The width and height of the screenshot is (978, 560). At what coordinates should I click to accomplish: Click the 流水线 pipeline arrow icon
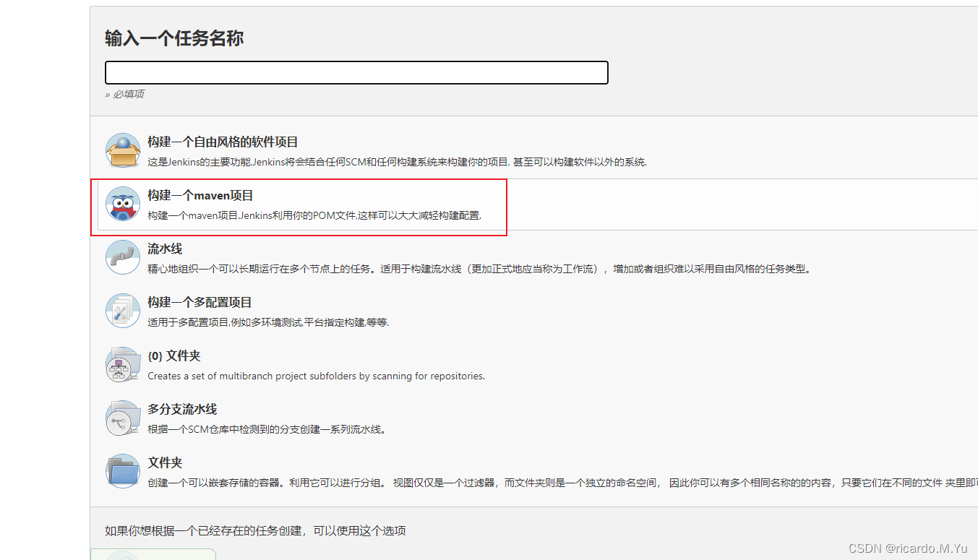[123, 257]
